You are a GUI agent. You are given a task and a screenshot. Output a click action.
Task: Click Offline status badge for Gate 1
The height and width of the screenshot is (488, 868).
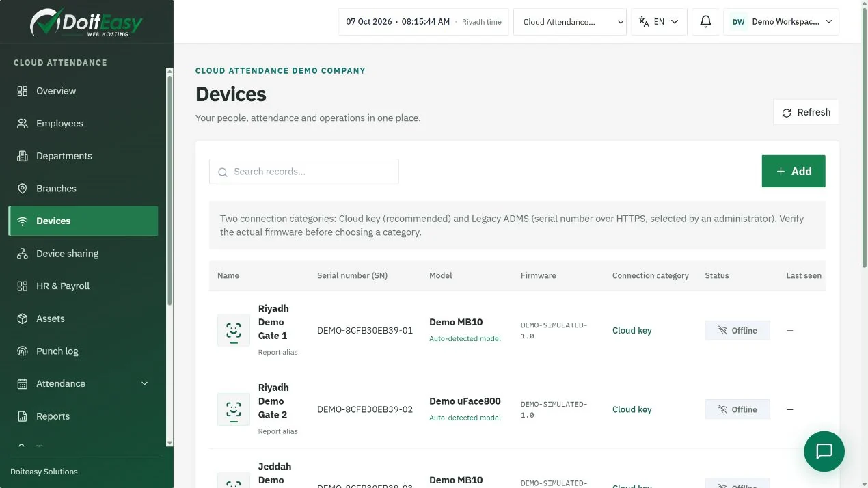tap(737, 331)
